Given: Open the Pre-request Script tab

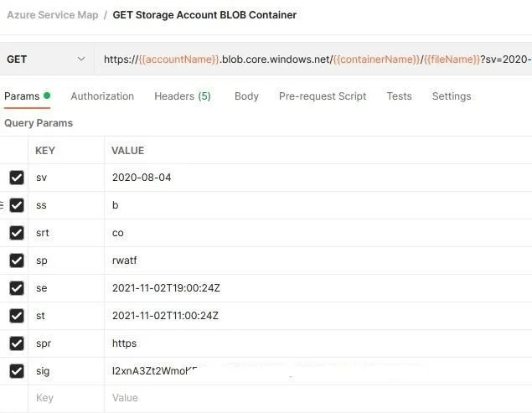Looking at the screenshot, I should [x=323, y=96].
